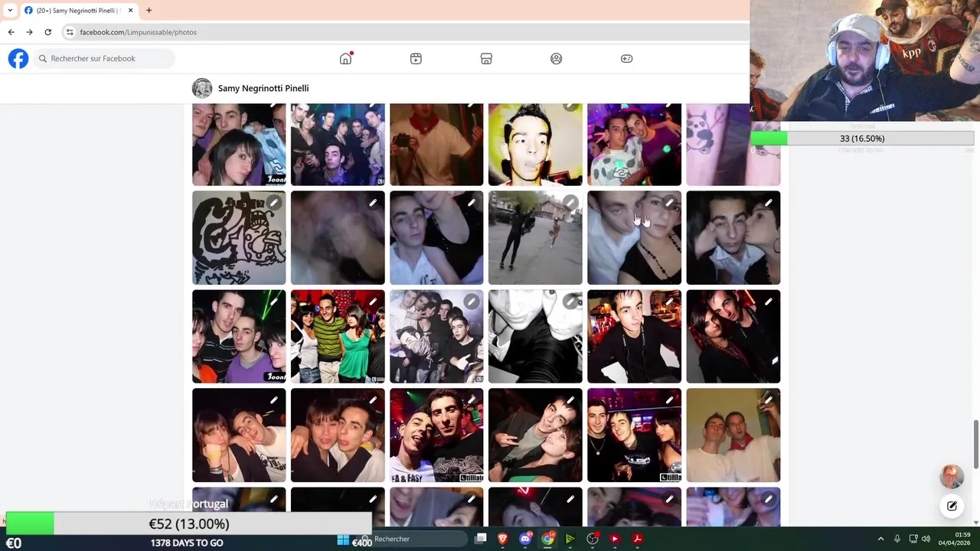Open Discord from the taskbar
The image size is (980, 551).
point(525,539)
